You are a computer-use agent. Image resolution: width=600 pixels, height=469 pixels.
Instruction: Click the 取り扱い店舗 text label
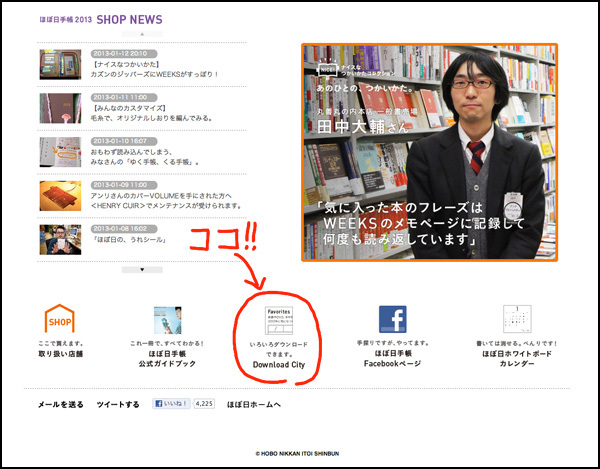(60, 354)
